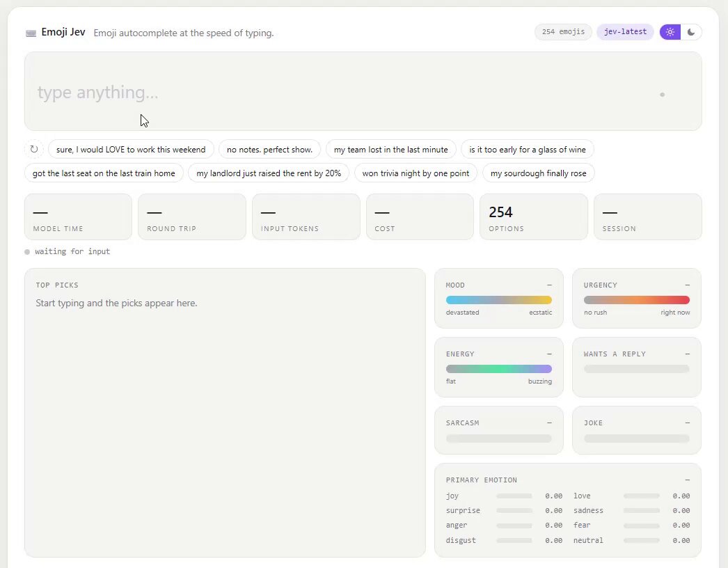
Task: Click the 'disgust' emotion label
Action: [461, 540]
